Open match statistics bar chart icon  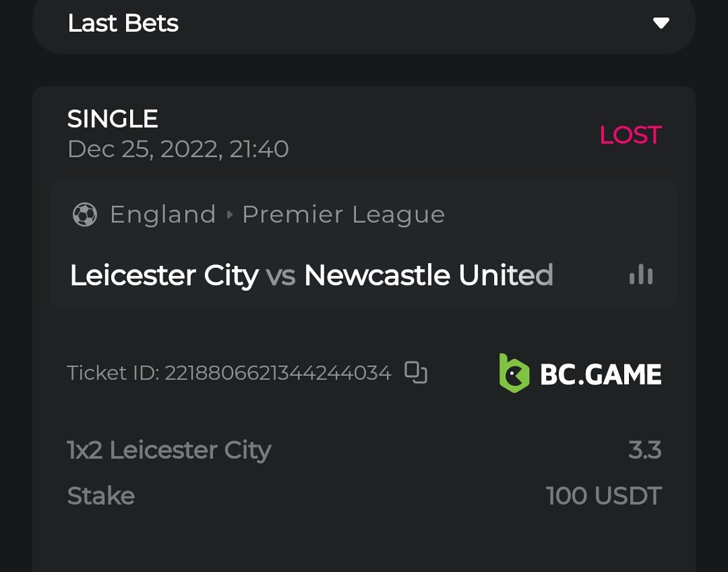(640, 275)
